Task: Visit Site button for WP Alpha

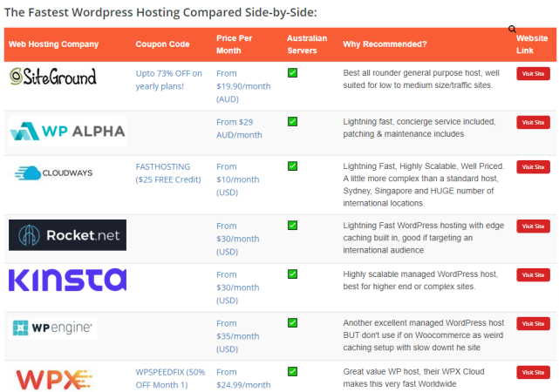Action: pyautogui.click(x=533, y=122)
